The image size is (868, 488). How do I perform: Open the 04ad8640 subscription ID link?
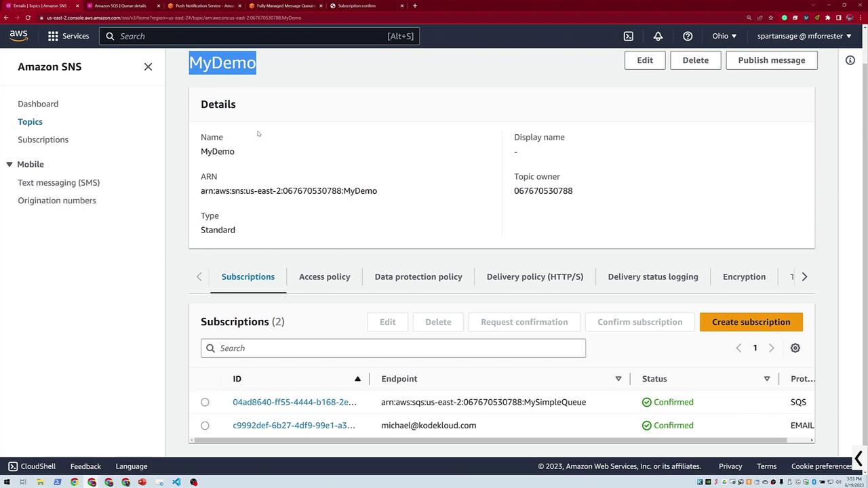coord(294,403)
